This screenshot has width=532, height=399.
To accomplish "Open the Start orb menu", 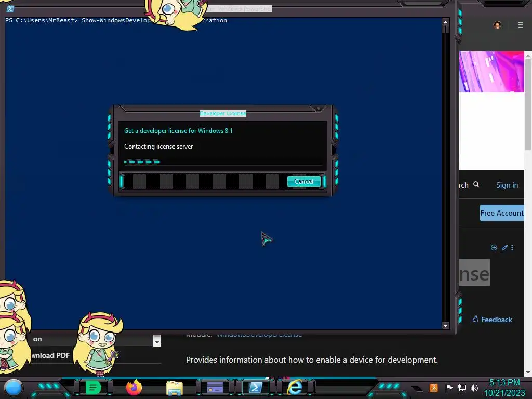I will tap(13, 388).
